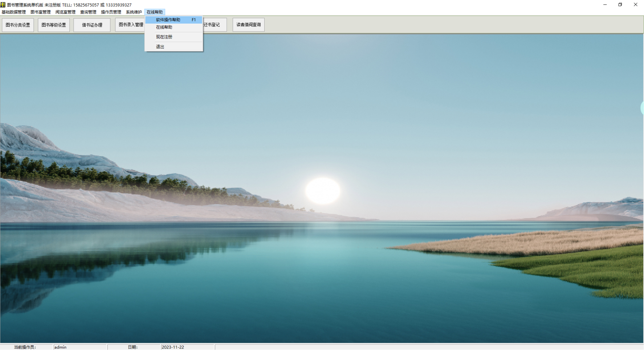The width and height of the screenshot is (644, 350).
Task: Open the 操作员管理 menu
Action: click(x=111, y=12)
